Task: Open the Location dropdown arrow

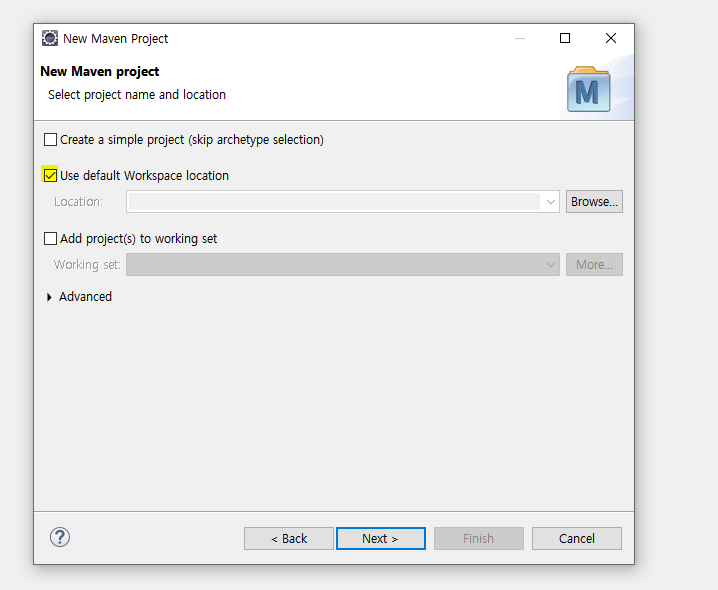Action: coord(550,202)
